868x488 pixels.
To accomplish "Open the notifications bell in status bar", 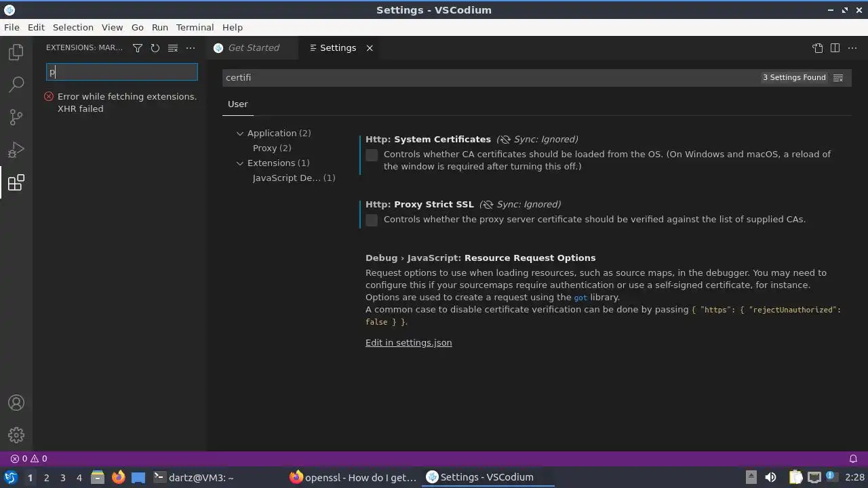I will pyautogui.click(x=854, y=459).
